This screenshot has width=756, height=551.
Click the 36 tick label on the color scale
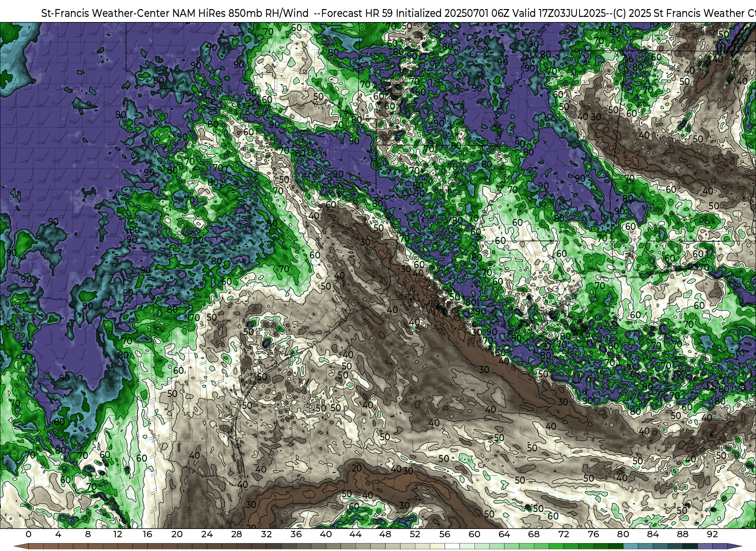pyautogui.click(x=296, y=534)
